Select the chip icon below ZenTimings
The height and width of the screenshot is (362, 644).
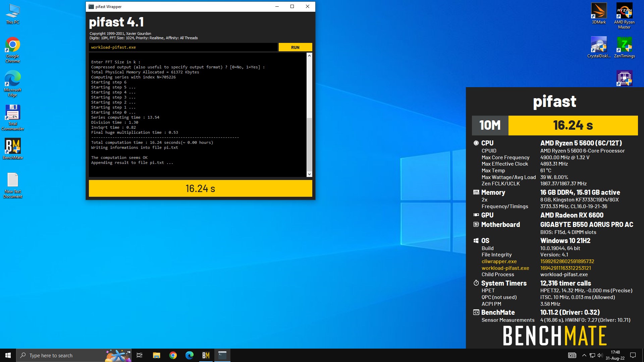624,78
